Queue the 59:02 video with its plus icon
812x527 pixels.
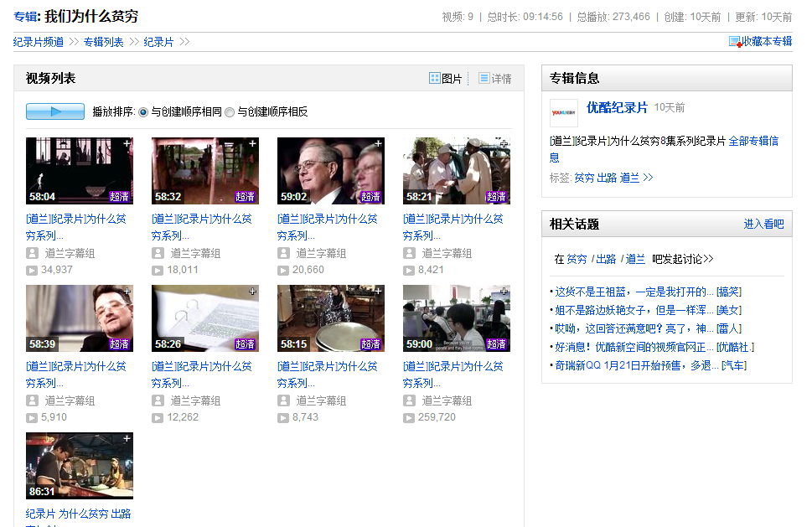coord(379,144)
